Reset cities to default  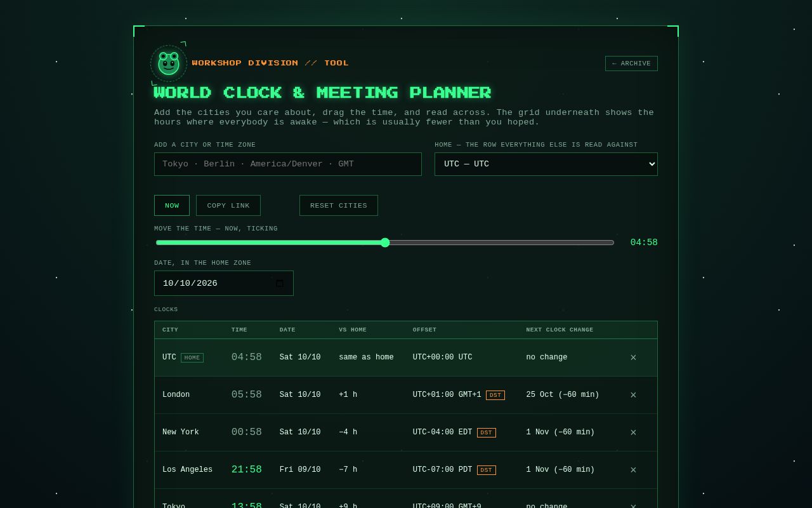pyautogui.click(x=339, y=205)
